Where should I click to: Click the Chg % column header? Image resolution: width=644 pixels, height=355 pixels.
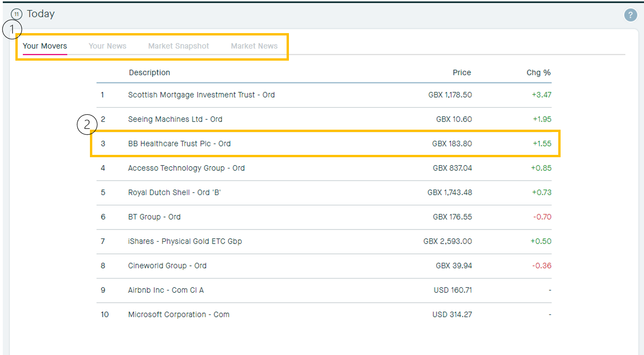[x=538, y=72]
